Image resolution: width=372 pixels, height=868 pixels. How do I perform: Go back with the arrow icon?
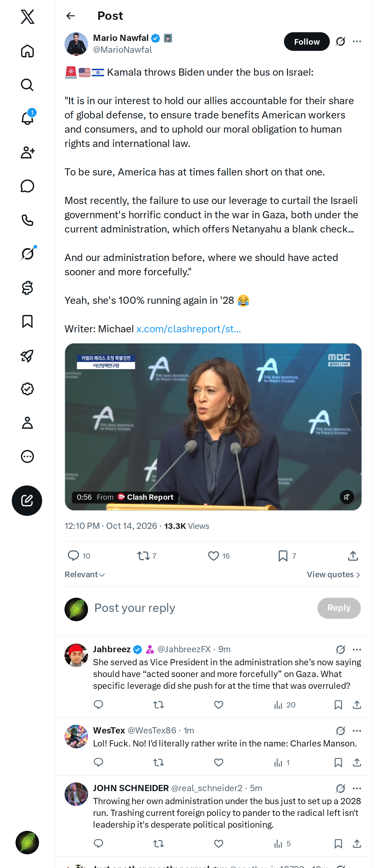pyautogui.click(x=70, y=16)
